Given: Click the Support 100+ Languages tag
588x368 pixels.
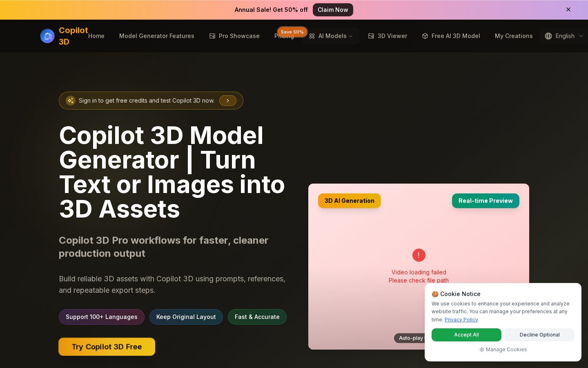Looking at the screenshot, I should click(x=102, y=317).
